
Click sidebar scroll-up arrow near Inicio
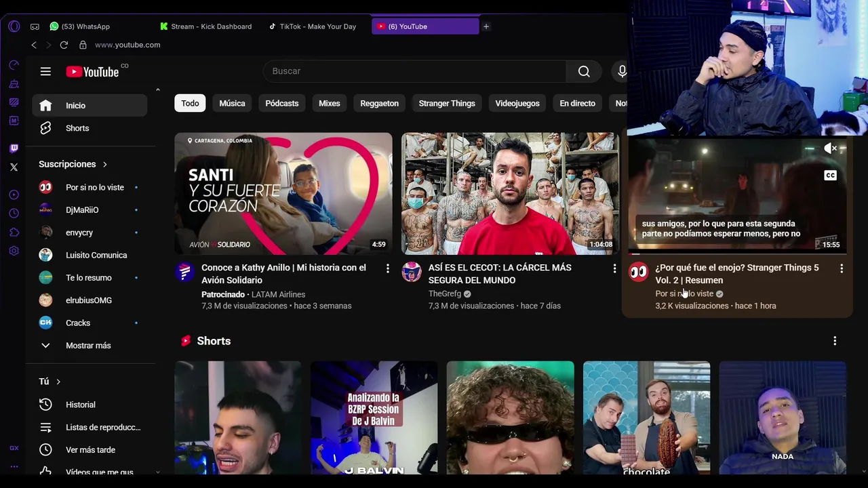[158, 89]
